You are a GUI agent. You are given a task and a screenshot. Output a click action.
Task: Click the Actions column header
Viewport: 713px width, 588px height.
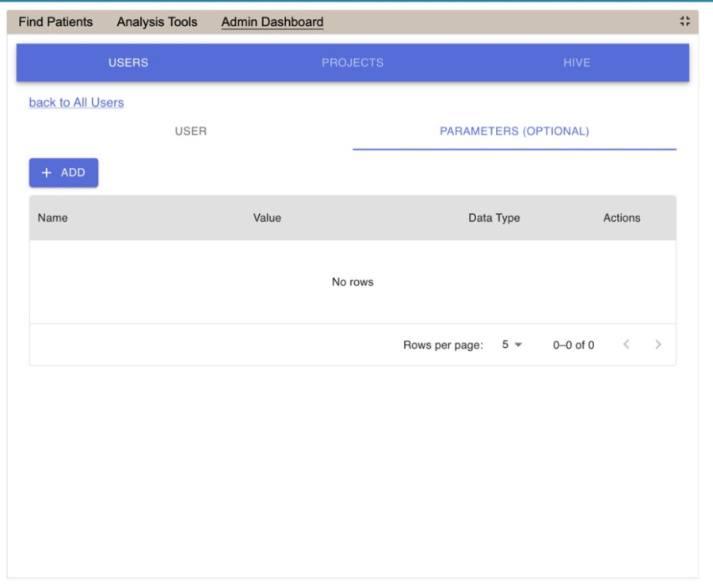click(621, 218)
